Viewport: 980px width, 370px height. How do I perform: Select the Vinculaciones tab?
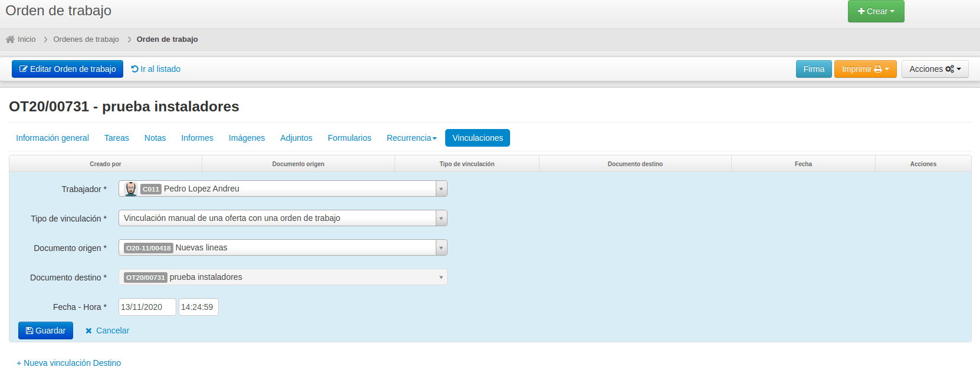478,138
